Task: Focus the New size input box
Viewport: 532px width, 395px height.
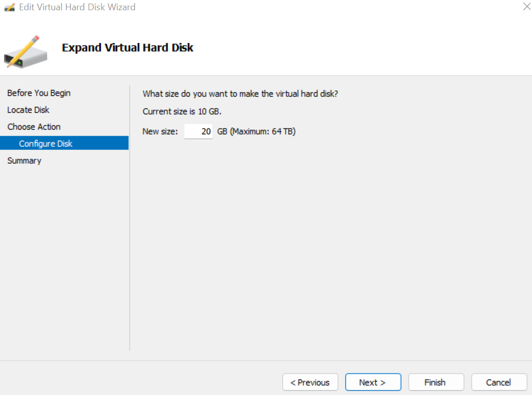Action: 199,131
